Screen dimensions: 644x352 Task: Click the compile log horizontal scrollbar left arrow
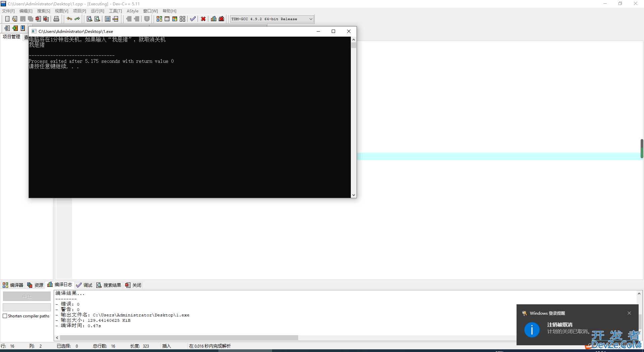point(57,338)
